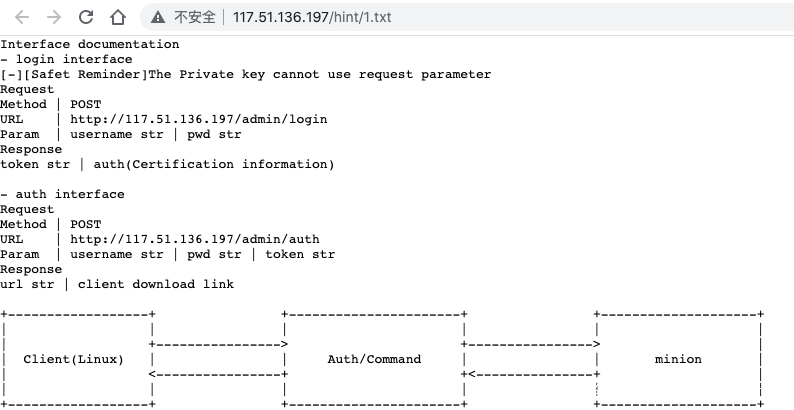Click the browser forward arrow

54,17
